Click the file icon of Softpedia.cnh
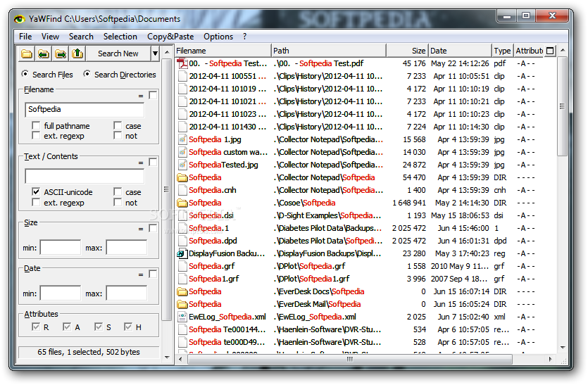This screenshot has width=588, height=385. 182,190
